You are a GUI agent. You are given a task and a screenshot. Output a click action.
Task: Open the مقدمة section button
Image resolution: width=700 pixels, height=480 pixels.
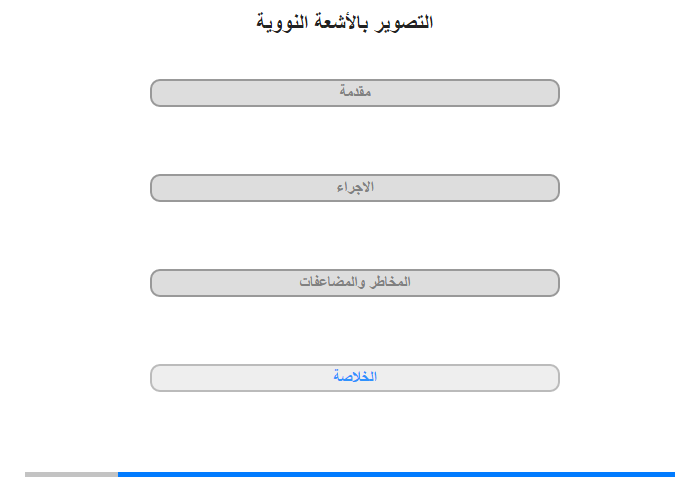pyautogui.click(x=355, y=93)
